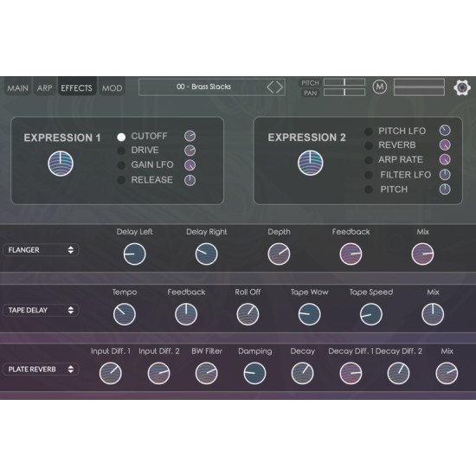Click the Input Diff. 1 knob
Viewport: 476px width, 476px height.
click(111, 373)
